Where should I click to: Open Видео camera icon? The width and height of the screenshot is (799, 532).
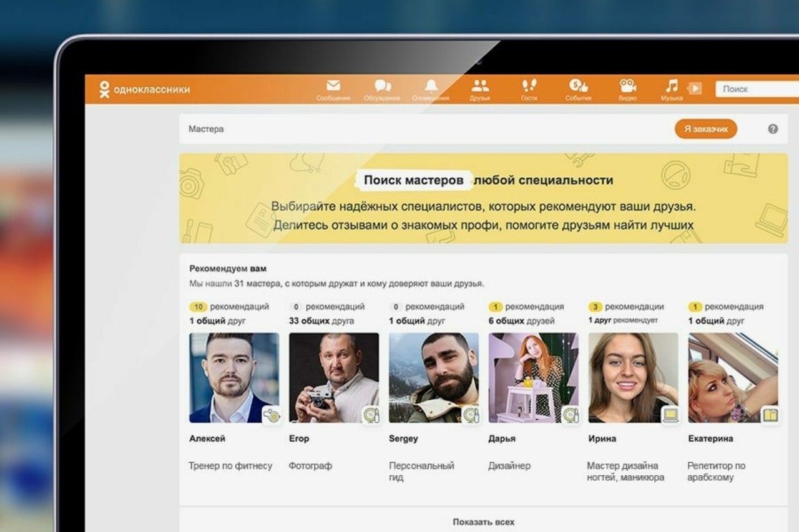(x=627, y=86)
